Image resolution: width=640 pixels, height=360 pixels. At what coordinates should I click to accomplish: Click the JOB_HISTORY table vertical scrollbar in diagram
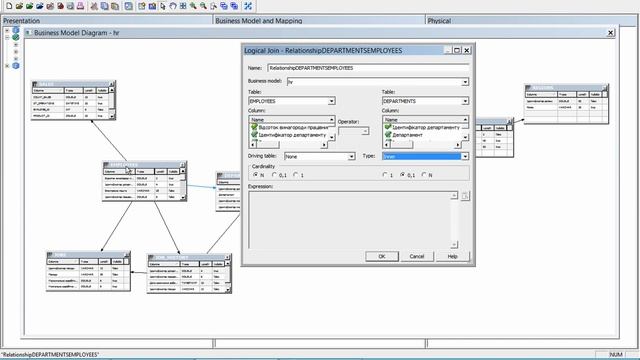[x=227, y=277]
